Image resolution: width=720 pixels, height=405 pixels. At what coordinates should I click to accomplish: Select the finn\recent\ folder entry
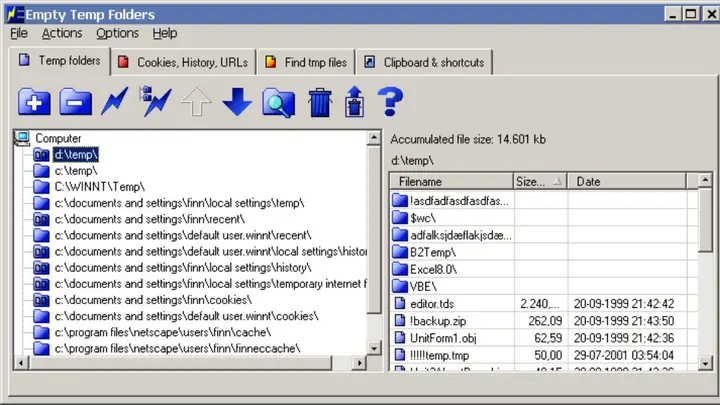[x=150, y=219]
